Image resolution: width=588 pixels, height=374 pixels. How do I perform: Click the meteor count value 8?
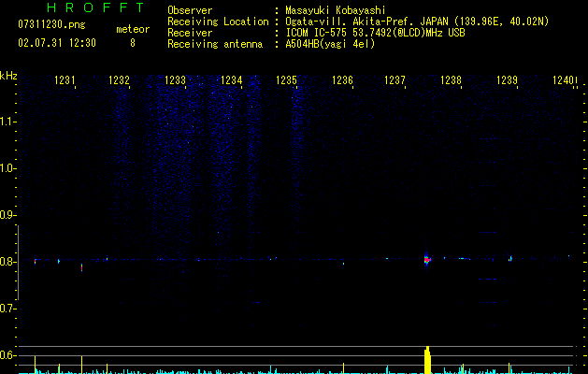[x=133, y=43]
